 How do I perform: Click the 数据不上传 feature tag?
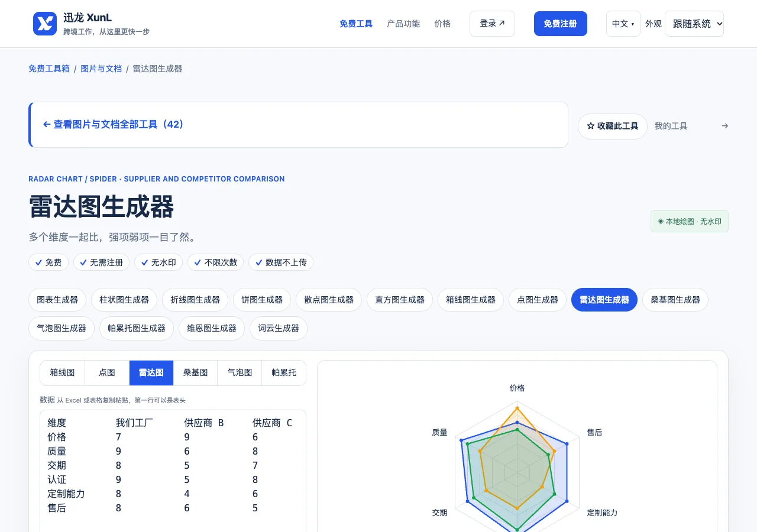pyautogui.click(x=281, y=262)
